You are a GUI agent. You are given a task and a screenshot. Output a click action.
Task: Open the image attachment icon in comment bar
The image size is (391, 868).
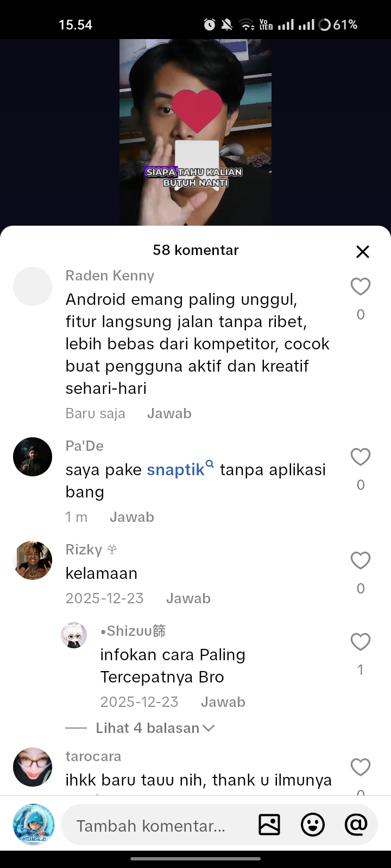[x=269, y=825]
